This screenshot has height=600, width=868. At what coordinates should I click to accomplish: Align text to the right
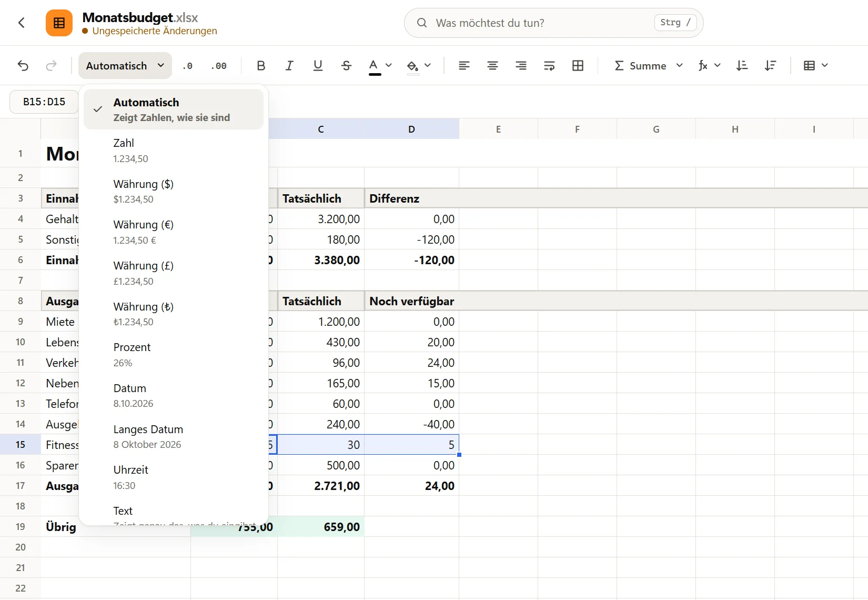pyautogui.click(x=521, y=66)
